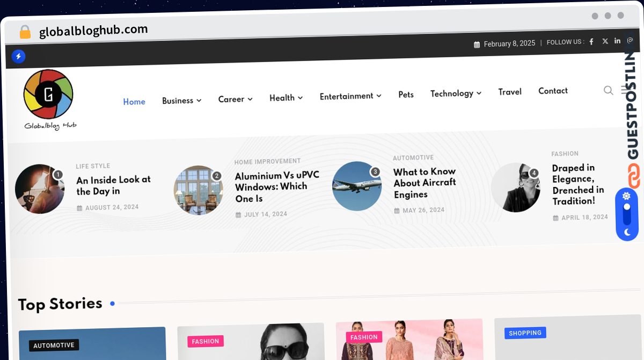Open the Health menu item
Screen dimensions: 644x360
[x=282, y=98]
